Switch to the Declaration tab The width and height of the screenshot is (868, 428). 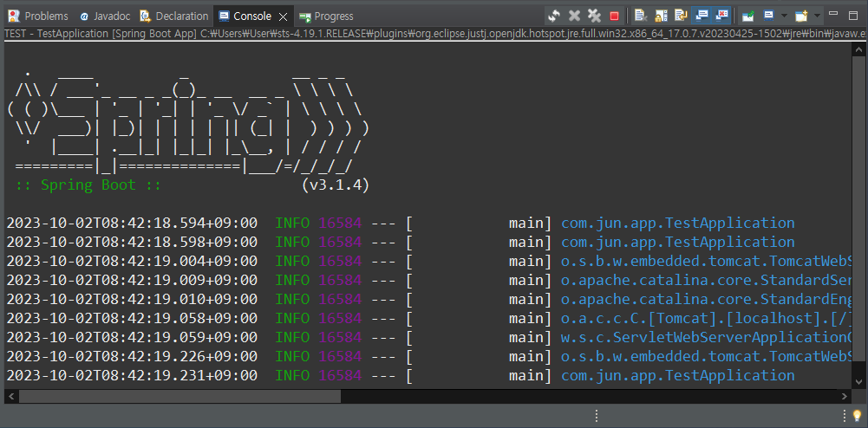[174, 16]
